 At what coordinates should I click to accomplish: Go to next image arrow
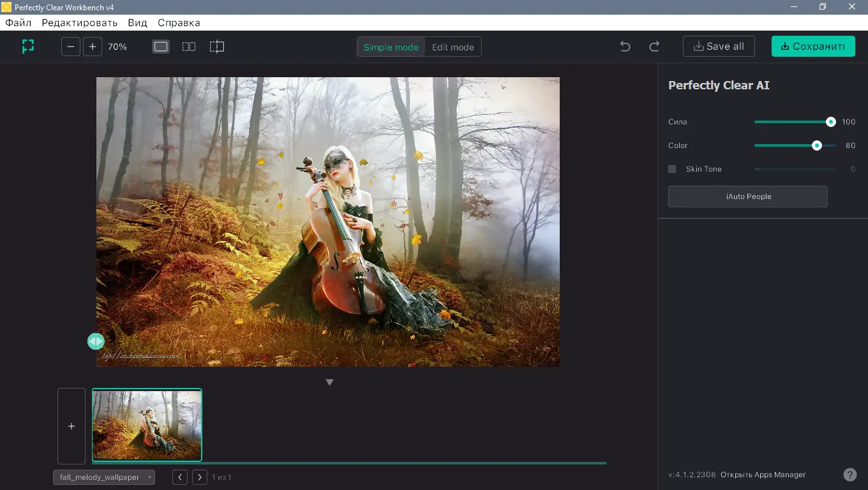tap(200, 477)
